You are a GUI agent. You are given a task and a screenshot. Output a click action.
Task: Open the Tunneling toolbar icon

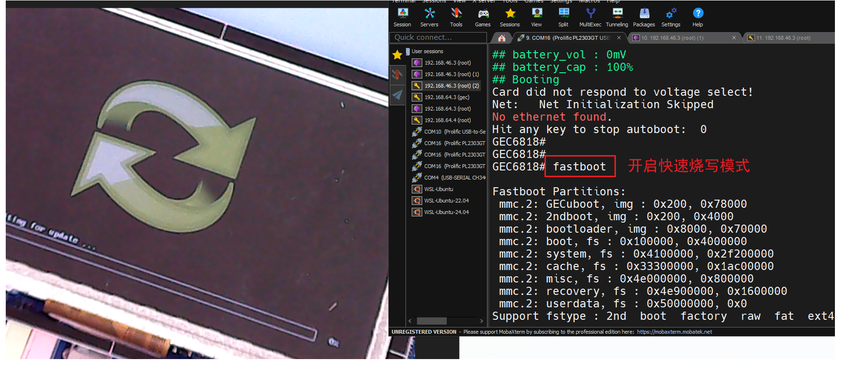pyautogui.click(x=617, y=17)
